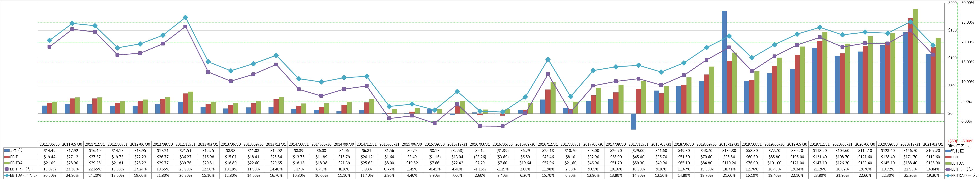Click the 22.96% EBIT margin cell

coord(910,169)
